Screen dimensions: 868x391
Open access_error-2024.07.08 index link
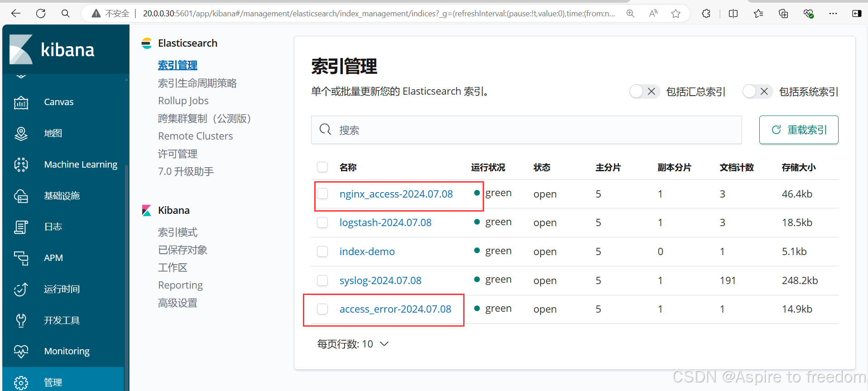click(395, 309)
